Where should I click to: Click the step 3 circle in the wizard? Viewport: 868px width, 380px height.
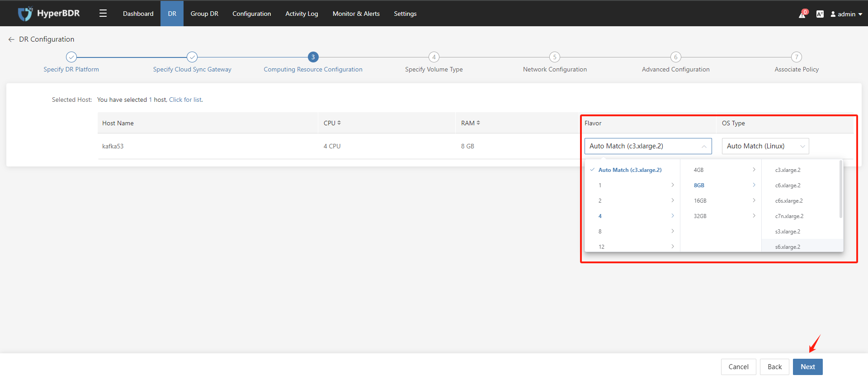click(313, 57)
